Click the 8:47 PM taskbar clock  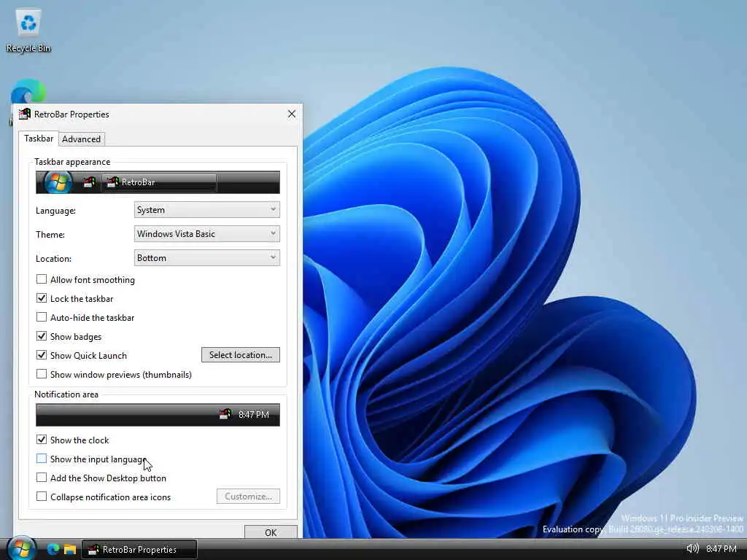pyautogui.click(x=721, y=549)
